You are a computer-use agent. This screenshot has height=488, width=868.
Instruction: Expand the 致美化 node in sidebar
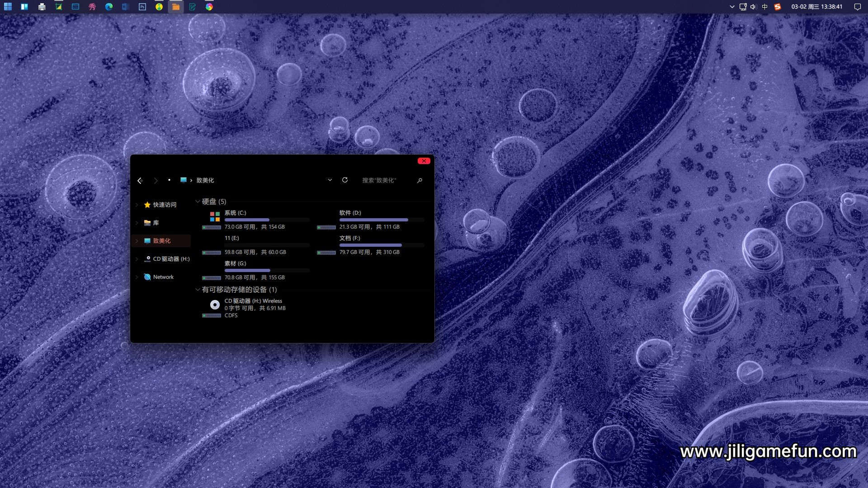137,241
